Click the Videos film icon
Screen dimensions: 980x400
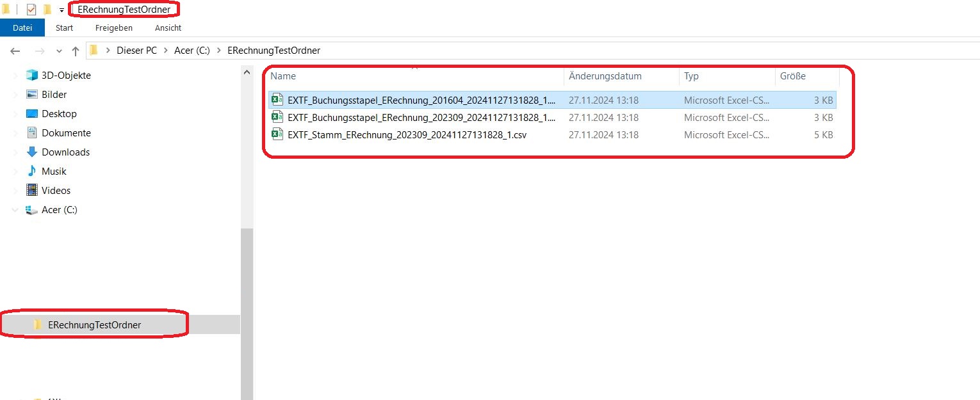tap(32, 191)
